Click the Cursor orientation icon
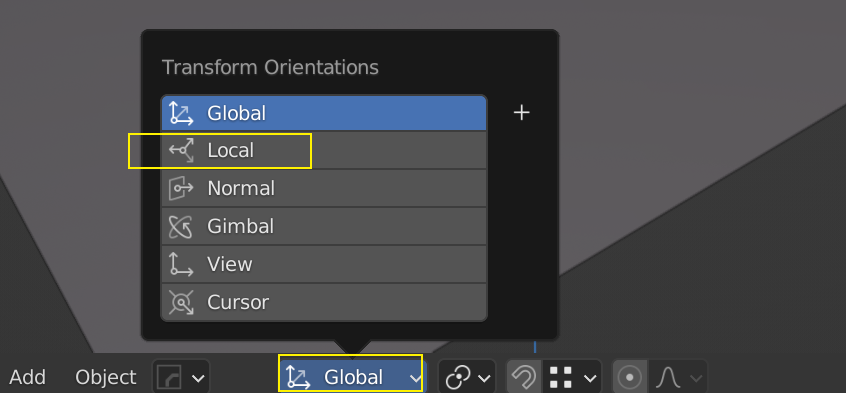The height and width of the screenshot is (393, 846). click(x=181, y=302)
